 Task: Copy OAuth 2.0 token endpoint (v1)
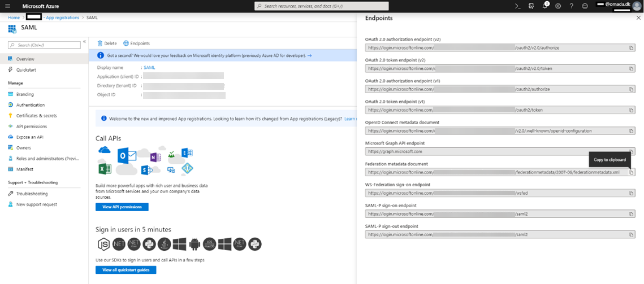tap(631, 110)
